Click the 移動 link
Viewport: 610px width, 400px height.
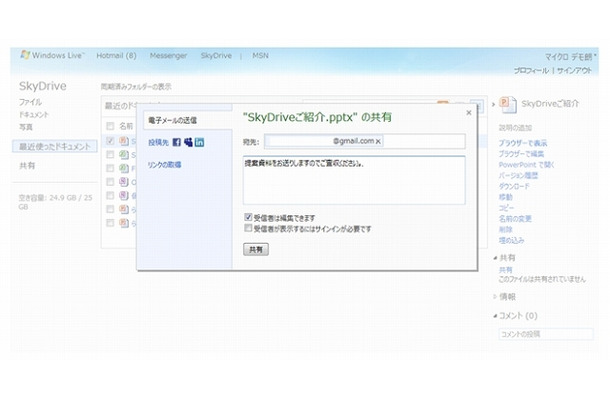(x=506, y=197)
